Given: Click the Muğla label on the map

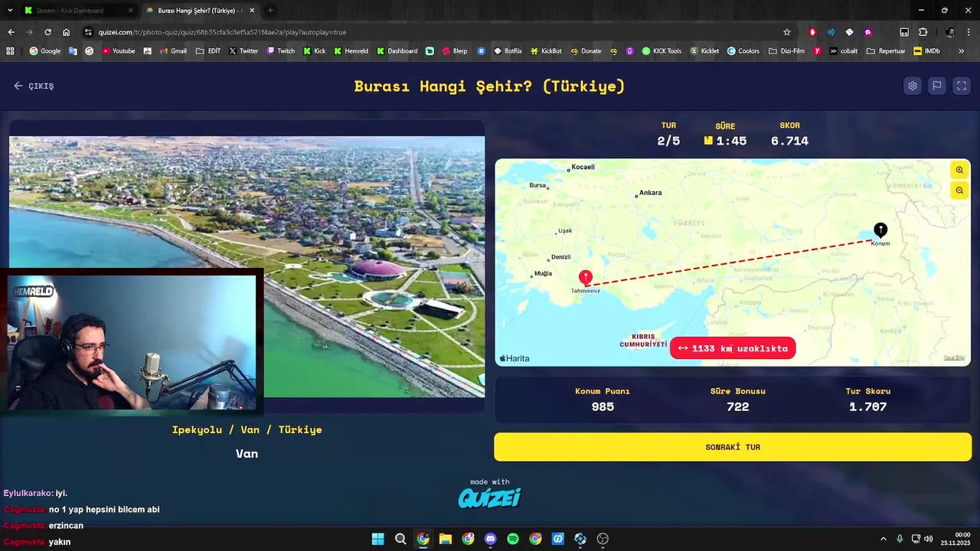Looking at the screenshot, I should (x=543, y=273).
